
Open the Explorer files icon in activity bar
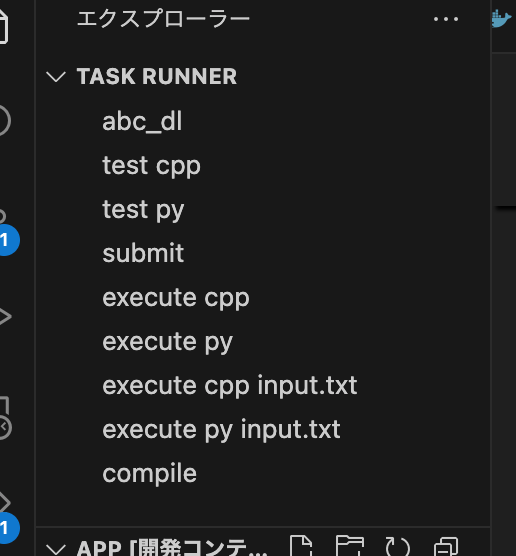3,27
